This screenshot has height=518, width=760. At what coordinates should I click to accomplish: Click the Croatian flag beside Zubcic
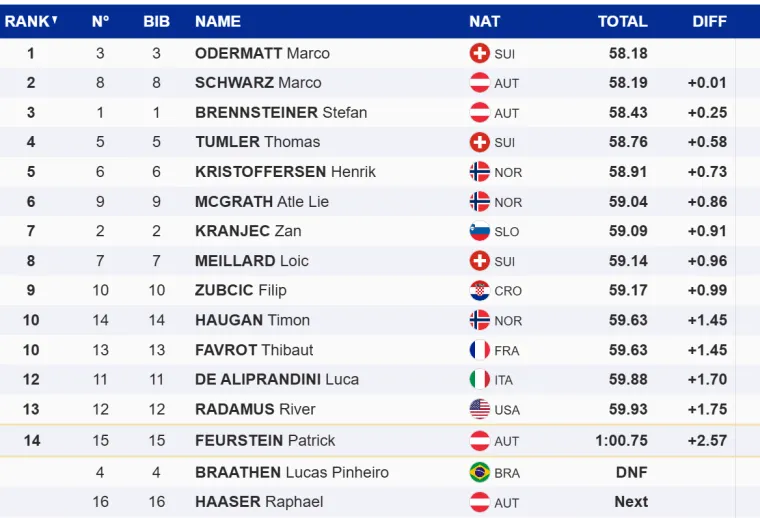[x=480, y=291]
